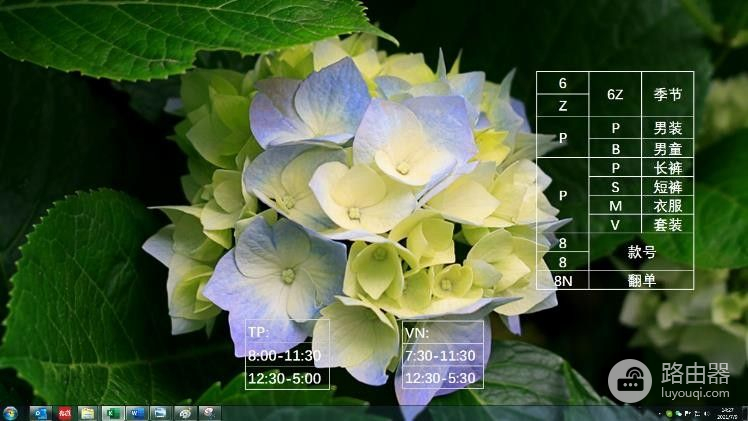
Task: Switch to Excel on the taskbar
Action: [x=113, y=413]
